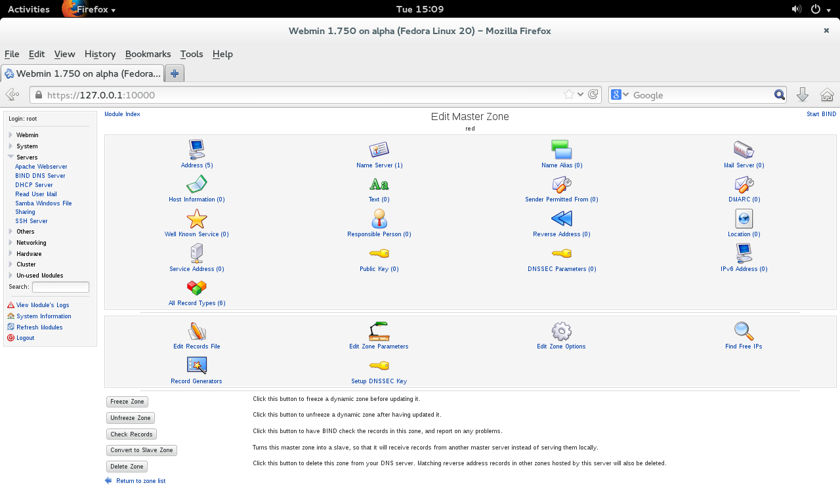Follow the Return to zone list link

[x=140, y=481]
